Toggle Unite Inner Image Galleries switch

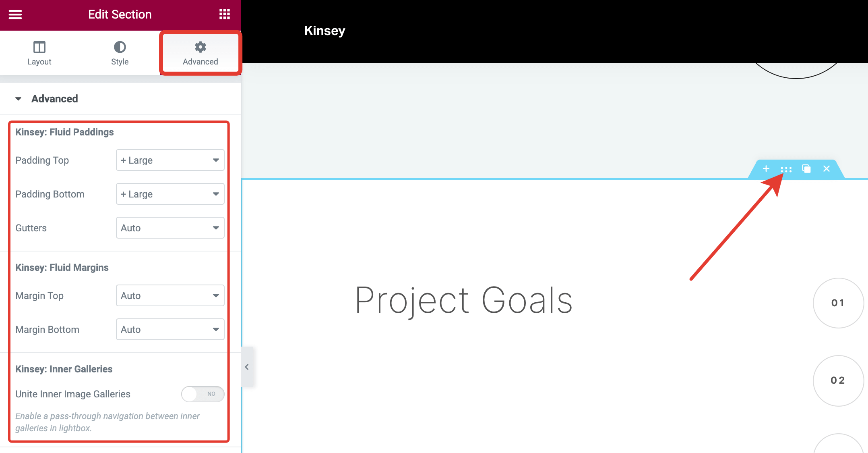pyautogui.click(x=203, y=394)
